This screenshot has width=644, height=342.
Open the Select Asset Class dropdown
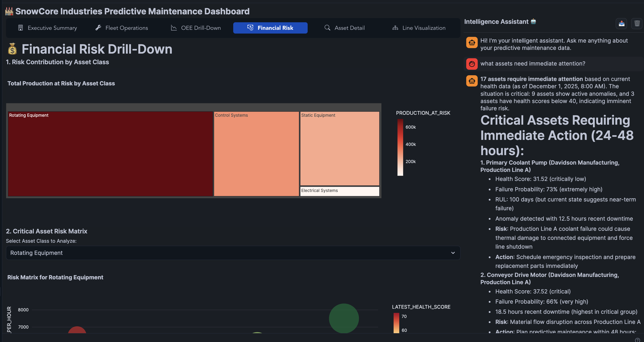point(233,253)
